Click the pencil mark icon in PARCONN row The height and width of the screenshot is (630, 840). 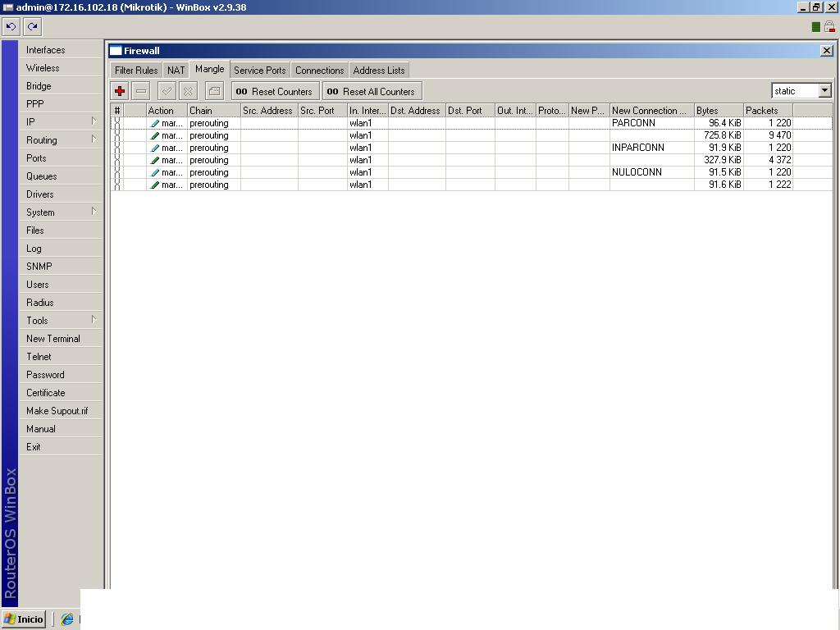[x=155, y=123]
